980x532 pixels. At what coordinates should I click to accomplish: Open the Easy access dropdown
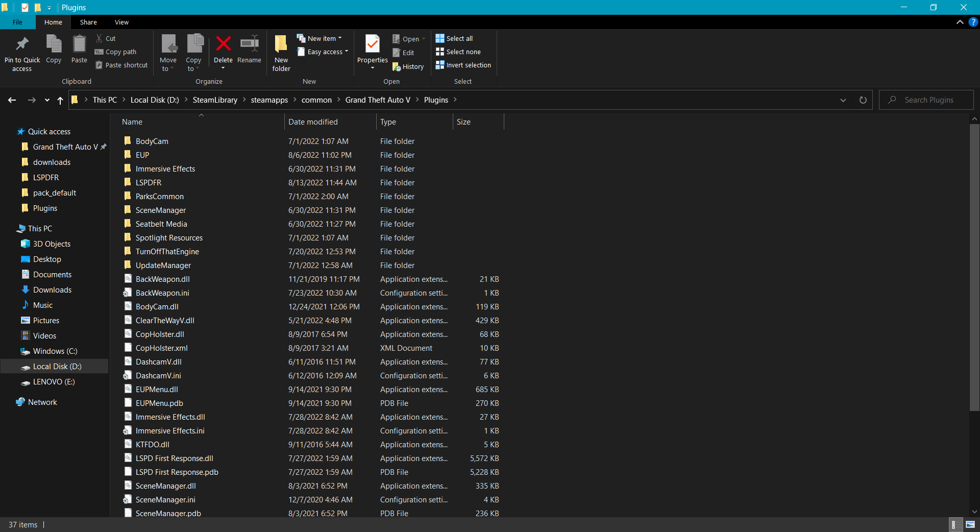pyautogui.click(x=323, y=52)
